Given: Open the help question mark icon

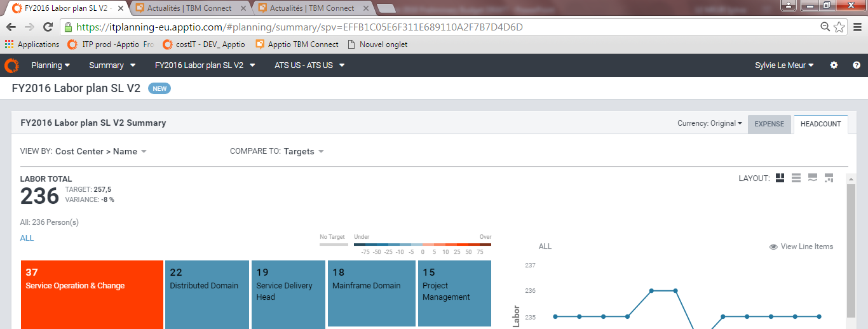Looking at the screenshot, I should click(x=857, y=65).
